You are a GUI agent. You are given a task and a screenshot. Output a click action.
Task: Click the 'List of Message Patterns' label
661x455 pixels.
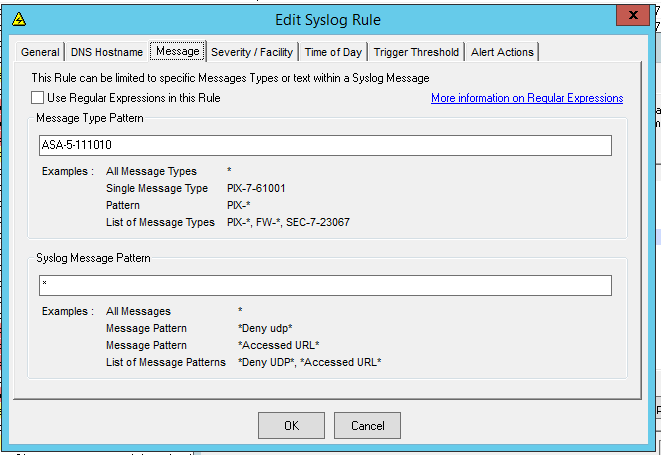point(166,362)
